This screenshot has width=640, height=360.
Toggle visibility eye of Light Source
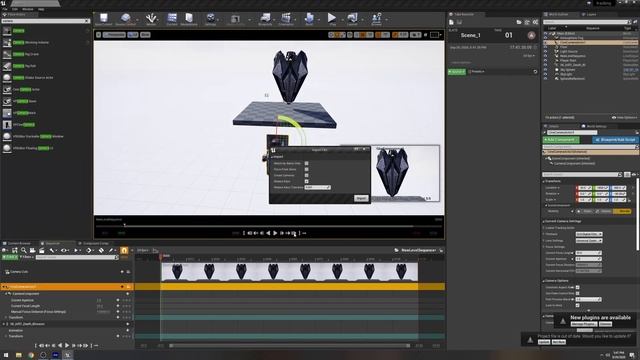(x=545, y=51)
